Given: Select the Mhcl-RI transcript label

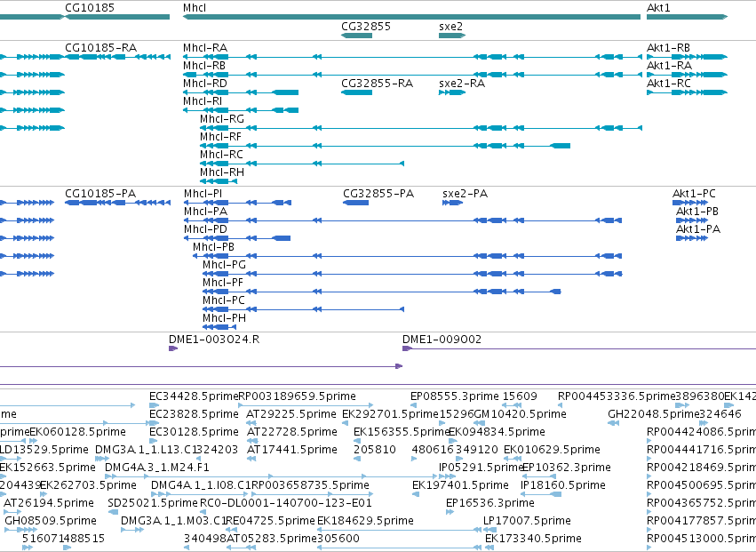Looking at the screenshot, I should click(x=203, y=101).
